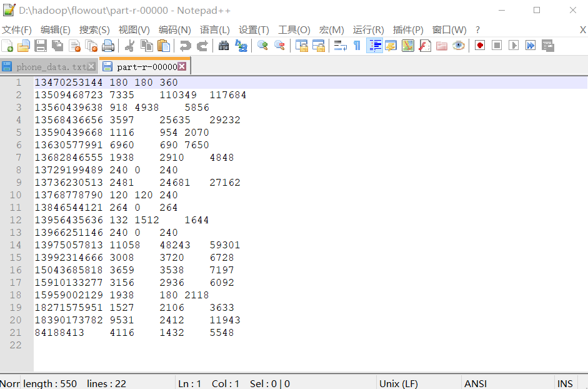This screenshot has height=389, width=588.
Task: Click the Copy icon in toolbar
Action: coord(147,46)
